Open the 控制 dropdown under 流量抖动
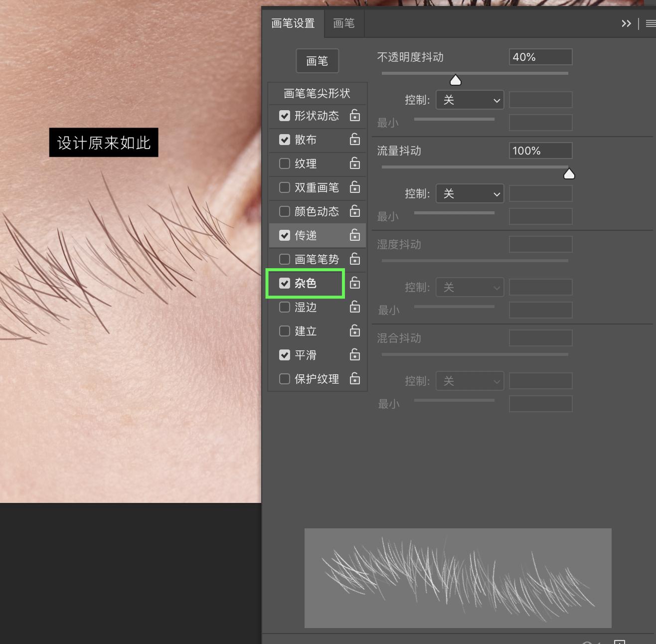Screen dimensions: 656x644 469,193
